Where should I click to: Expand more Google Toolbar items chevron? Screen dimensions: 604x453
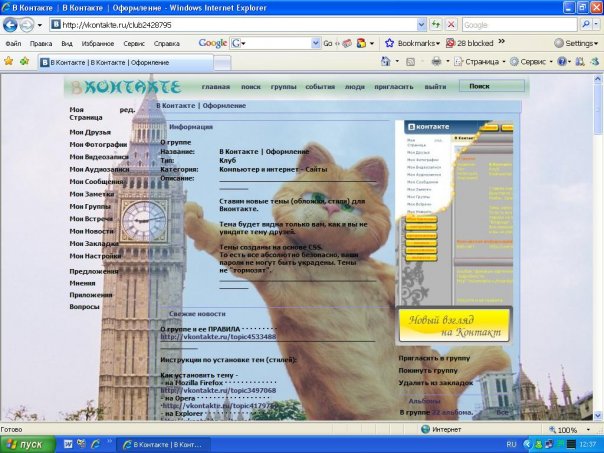coord(502,41)
